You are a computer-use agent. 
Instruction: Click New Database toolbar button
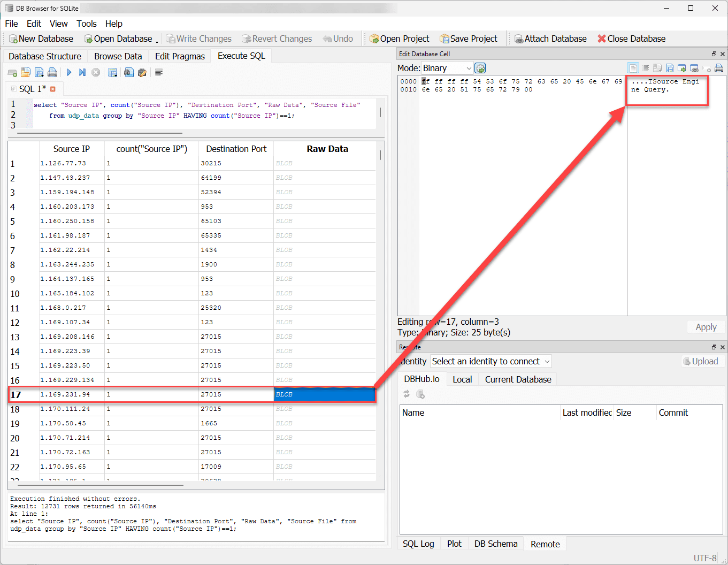(41, 39)
